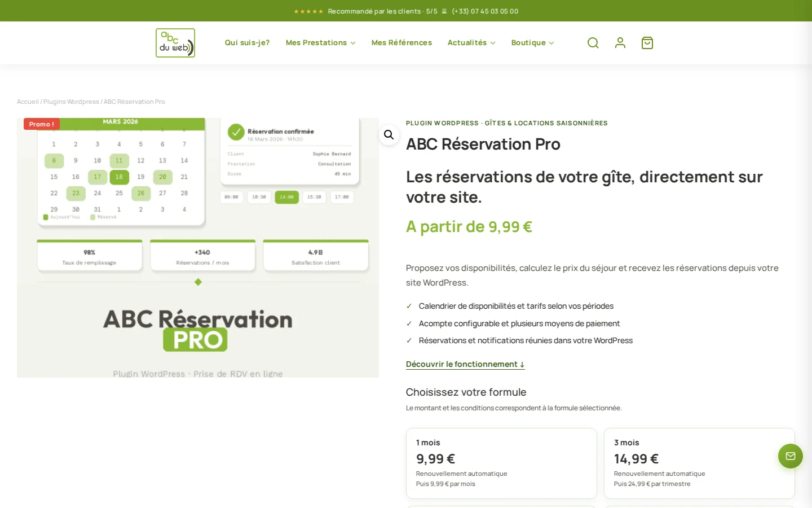This screenshot has width=812, height=508.
Task: Open Plugins Wordpress breadcrumb link
Action: click(x=71, y=102)
